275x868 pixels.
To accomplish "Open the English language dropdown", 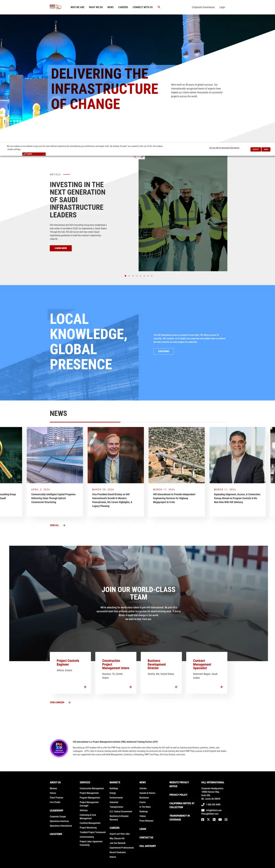I will (34, 154).
